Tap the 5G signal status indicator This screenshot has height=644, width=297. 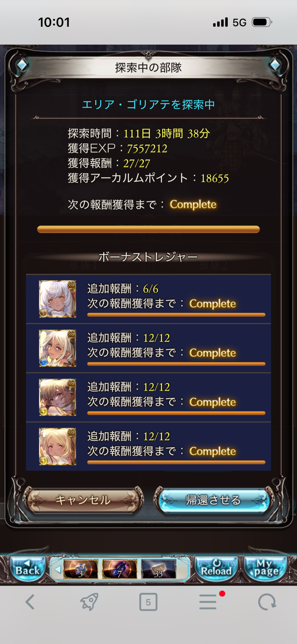[x=239, y=22]
